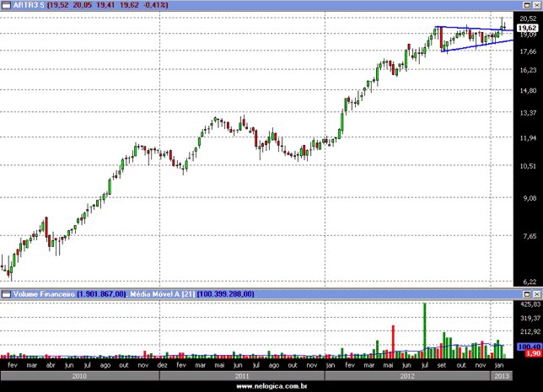The image size is (543, 392).
Task: Close the ARTR3 price chart panel
Action: (x=536, y=5)
